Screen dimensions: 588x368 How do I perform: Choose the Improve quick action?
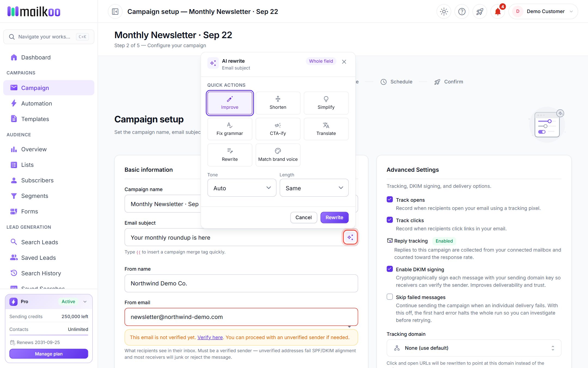[230, 103]
